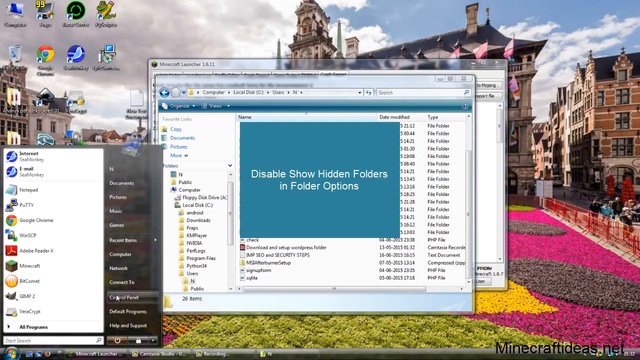Launch Adobe Reader X from Start menu

tap(52, 251)
